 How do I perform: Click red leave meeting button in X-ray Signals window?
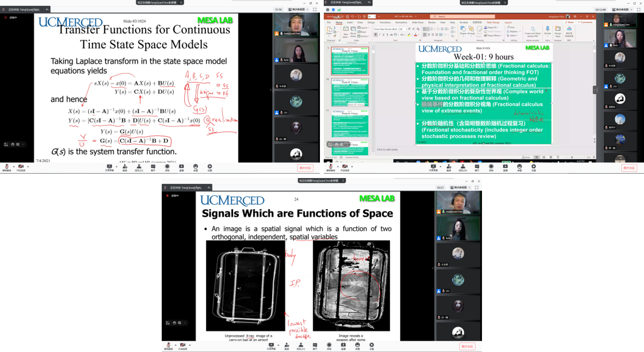(467, 346)
